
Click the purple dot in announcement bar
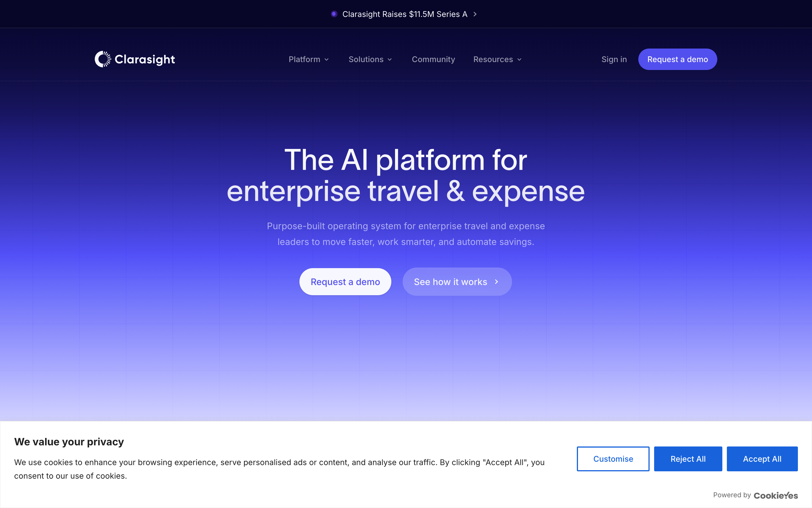point(334,14)
